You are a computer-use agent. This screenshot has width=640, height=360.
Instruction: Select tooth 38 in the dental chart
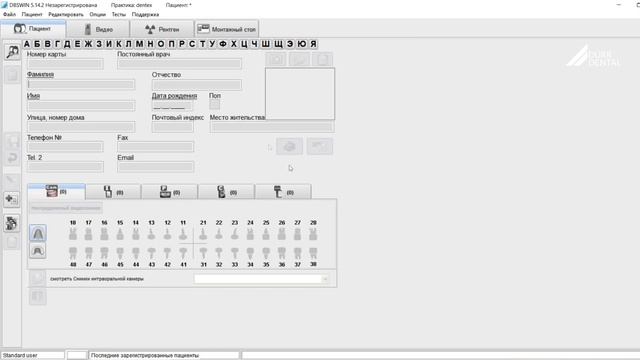(x=313, y=253)
